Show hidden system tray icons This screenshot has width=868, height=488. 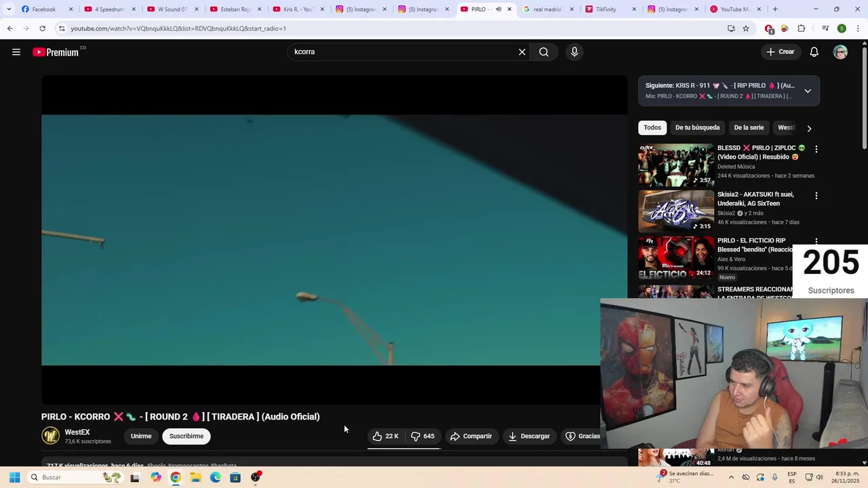pyautogui.click(x=731, y=477)
